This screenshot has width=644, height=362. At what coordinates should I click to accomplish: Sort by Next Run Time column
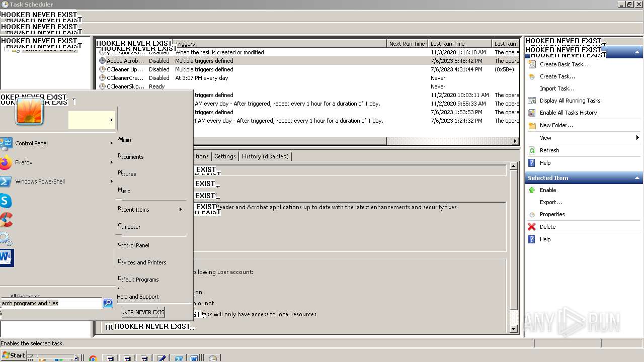pos(407,44)
